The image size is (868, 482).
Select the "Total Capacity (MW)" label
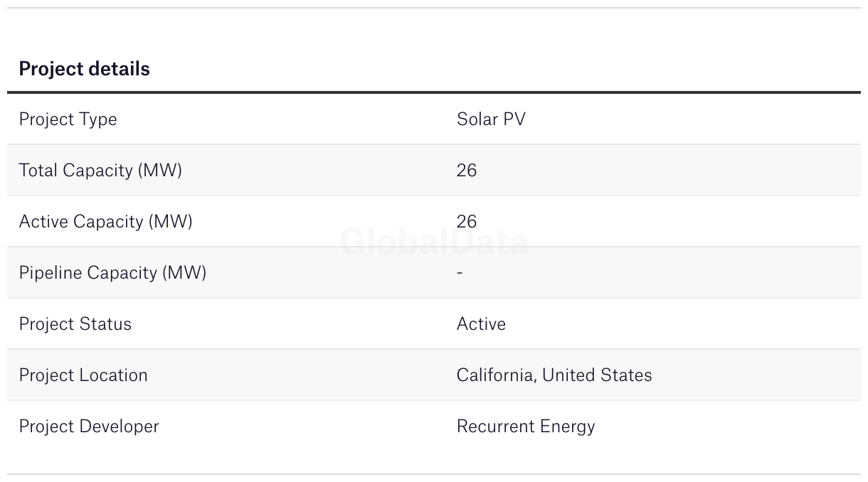coord(100,171)
